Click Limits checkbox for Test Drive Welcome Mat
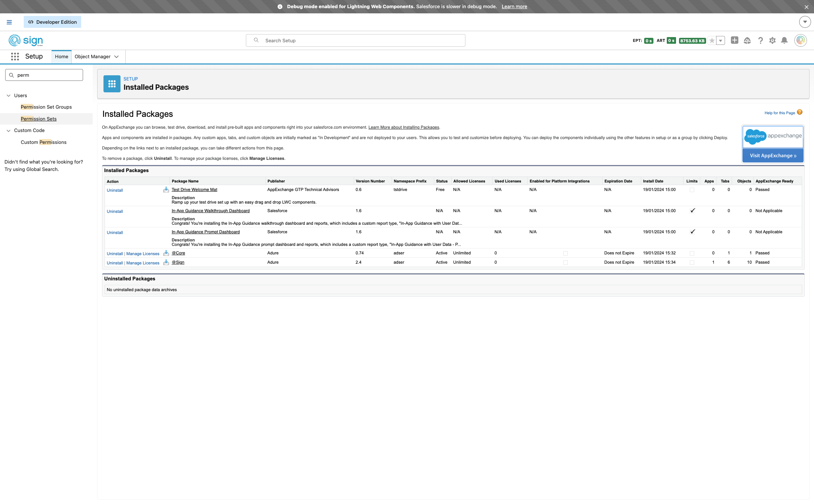This screenshot has height=504, width=814. [692, 190]
